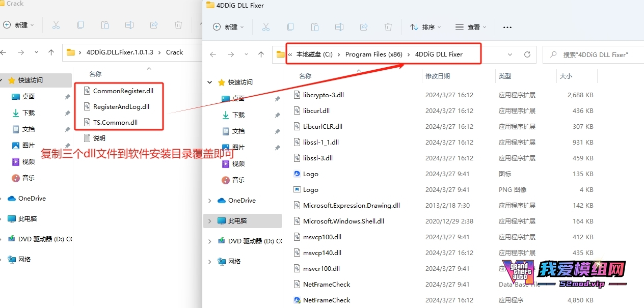This screenshot has width=644, height=308.
Task: Click the magnifier icon in the search box
Action: pyautogui.click(x=552, y=54)
